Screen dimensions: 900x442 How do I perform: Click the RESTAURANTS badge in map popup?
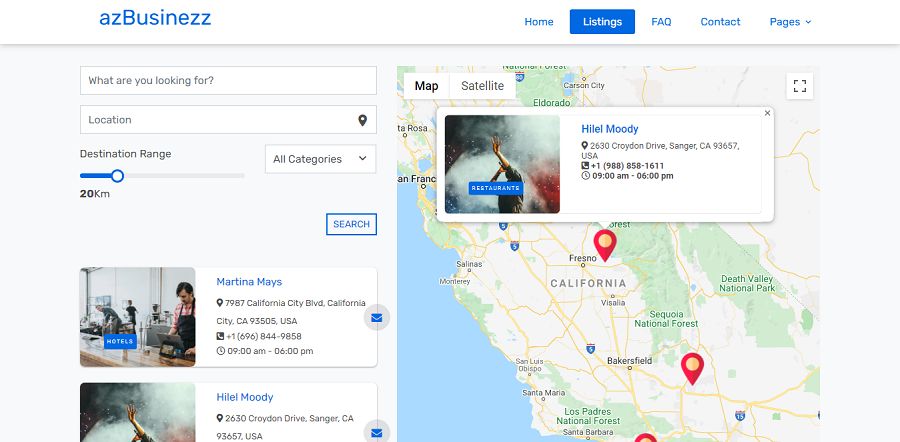[496, 188]
